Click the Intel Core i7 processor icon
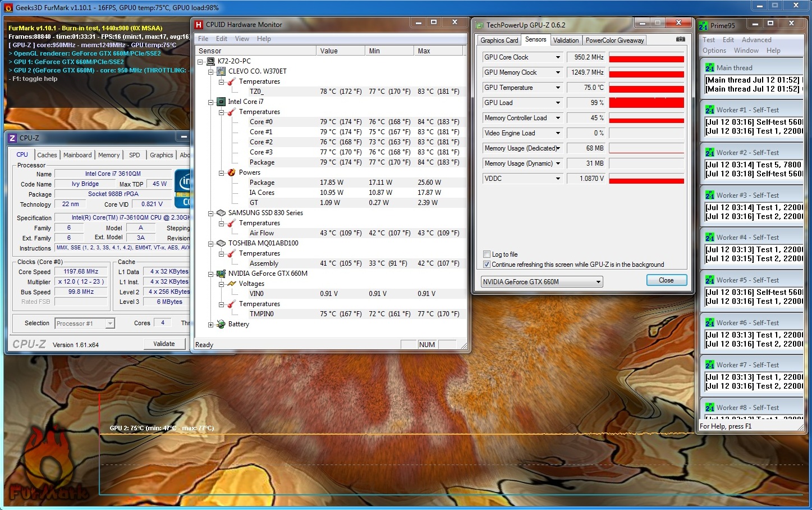Viewport: 812px width, 510px height. click(x=221, y=102)
